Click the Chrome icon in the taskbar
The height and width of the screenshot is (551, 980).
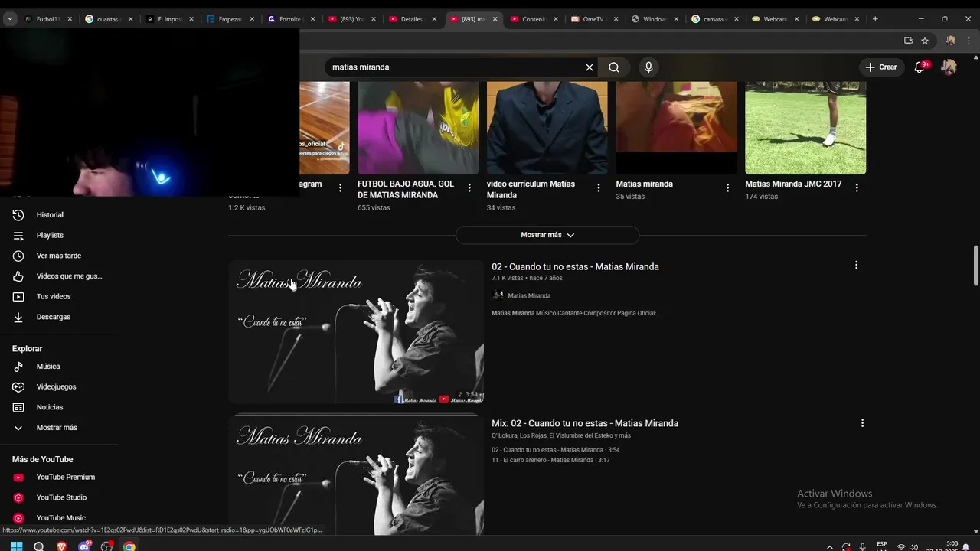pos(129,546)
